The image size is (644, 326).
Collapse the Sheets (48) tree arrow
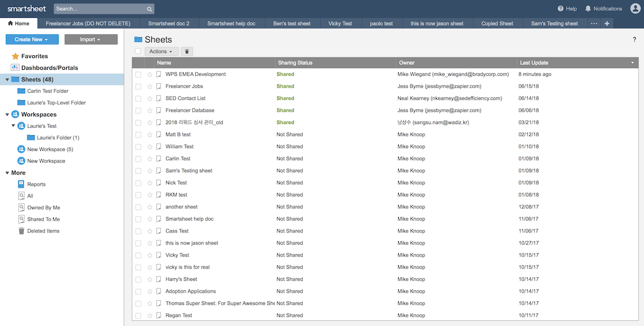(7, 80)
